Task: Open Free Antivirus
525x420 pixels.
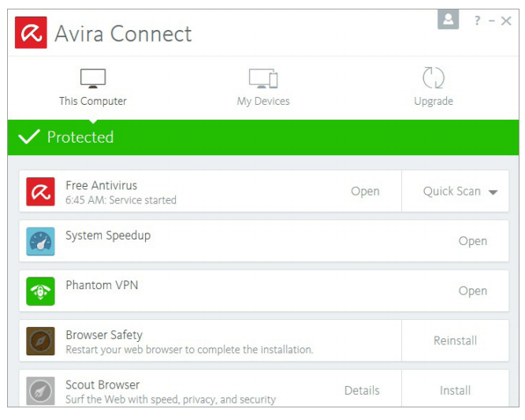Action: [x=365, y=191]
